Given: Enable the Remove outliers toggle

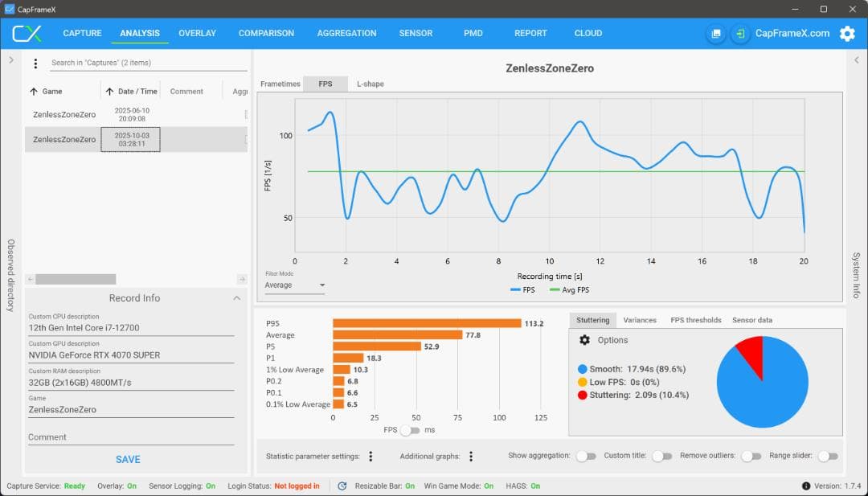Looking at the screenshot, I should click(751, 456).
